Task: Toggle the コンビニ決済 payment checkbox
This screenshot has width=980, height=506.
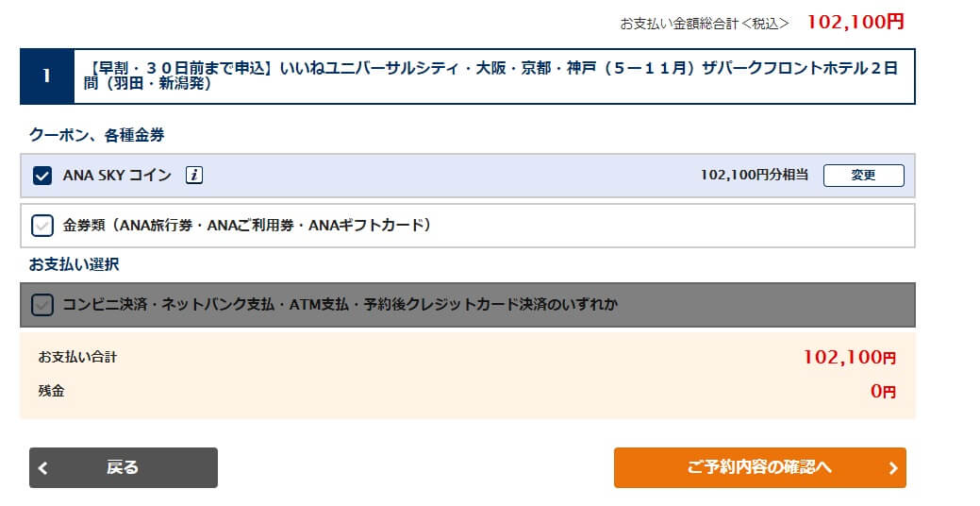Action: (x=42, y=305)
